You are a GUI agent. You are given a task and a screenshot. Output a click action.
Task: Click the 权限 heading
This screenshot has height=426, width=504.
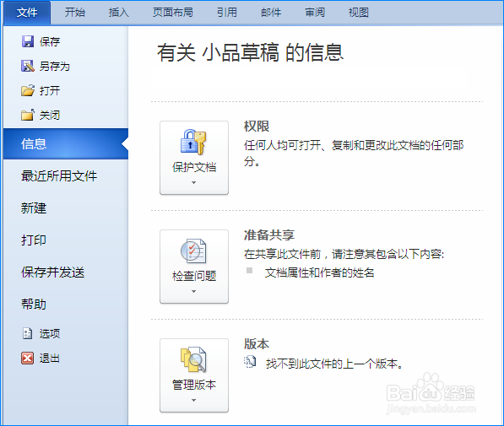click(x=257, y=127)
